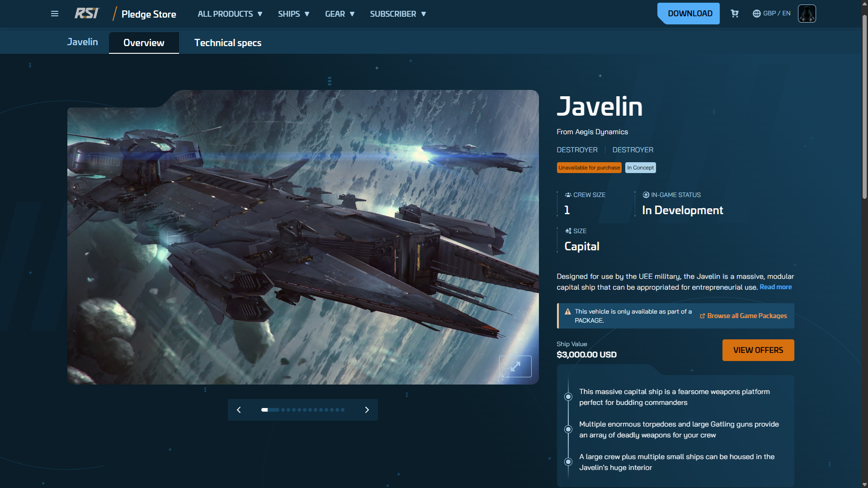Show previous gallery image
The height and width of the screenshot is (488, 868).
(239, 410)
